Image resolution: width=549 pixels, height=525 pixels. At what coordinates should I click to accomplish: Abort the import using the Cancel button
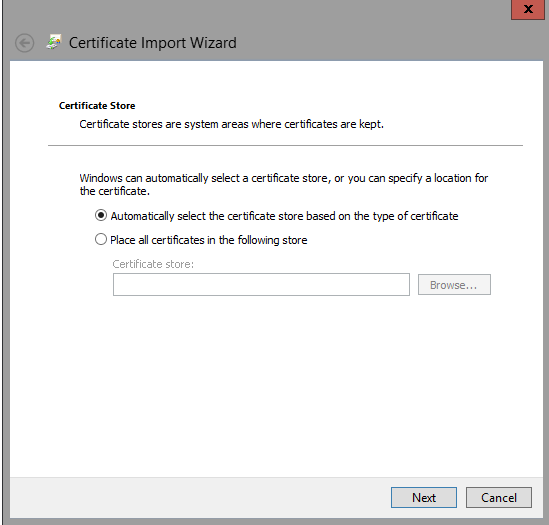[499, 497]
